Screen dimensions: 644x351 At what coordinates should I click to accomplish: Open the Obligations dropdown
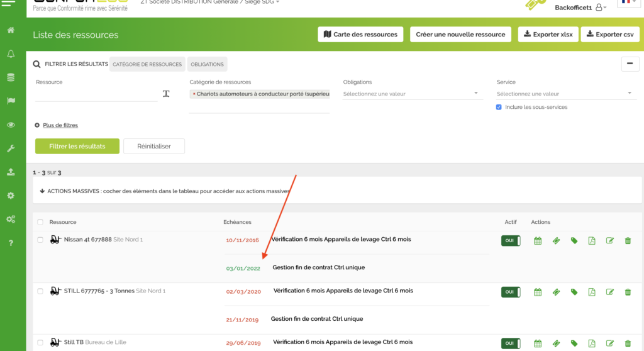412,94
